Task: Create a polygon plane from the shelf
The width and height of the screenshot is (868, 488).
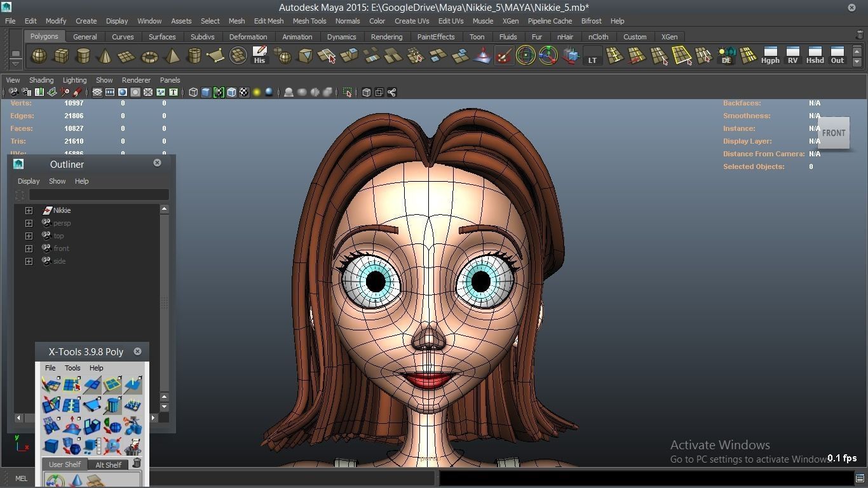Action: coord(127,56)
